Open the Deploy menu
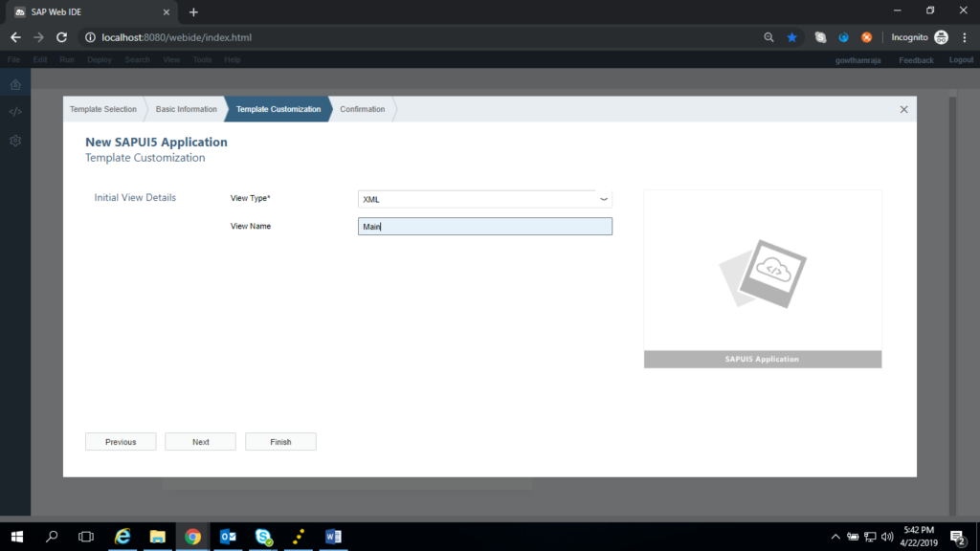 click(100, 60)
